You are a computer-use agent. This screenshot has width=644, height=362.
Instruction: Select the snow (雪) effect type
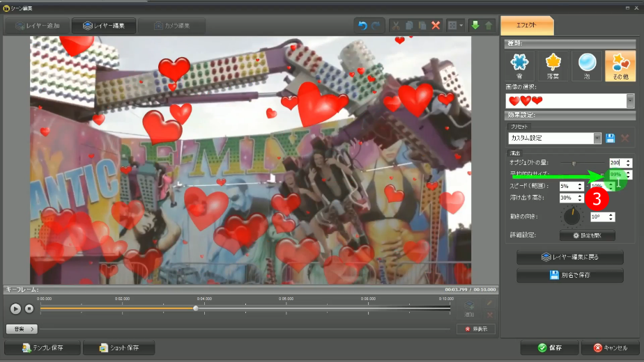pos(520,65)
